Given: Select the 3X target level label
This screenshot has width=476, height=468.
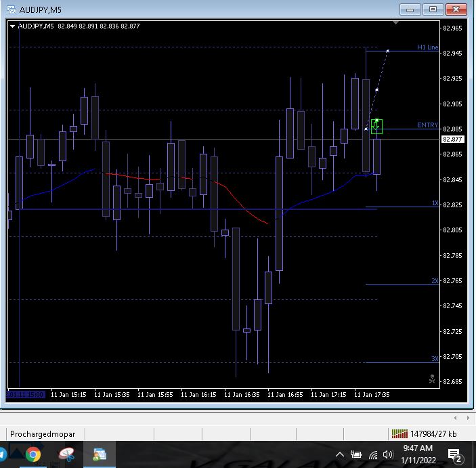Looking at the screenshot, I should coord(435,359).
